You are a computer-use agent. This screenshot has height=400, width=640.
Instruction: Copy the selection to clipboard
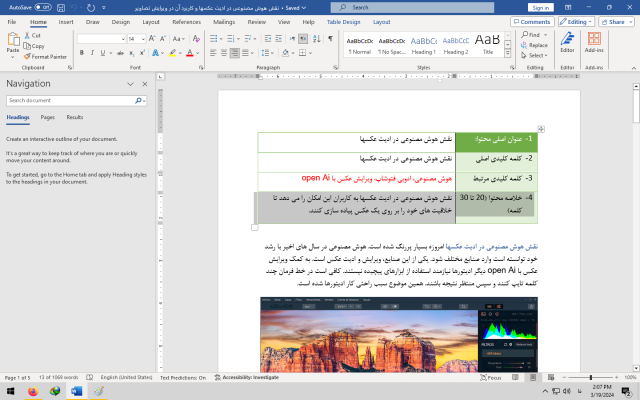point(34,46)
